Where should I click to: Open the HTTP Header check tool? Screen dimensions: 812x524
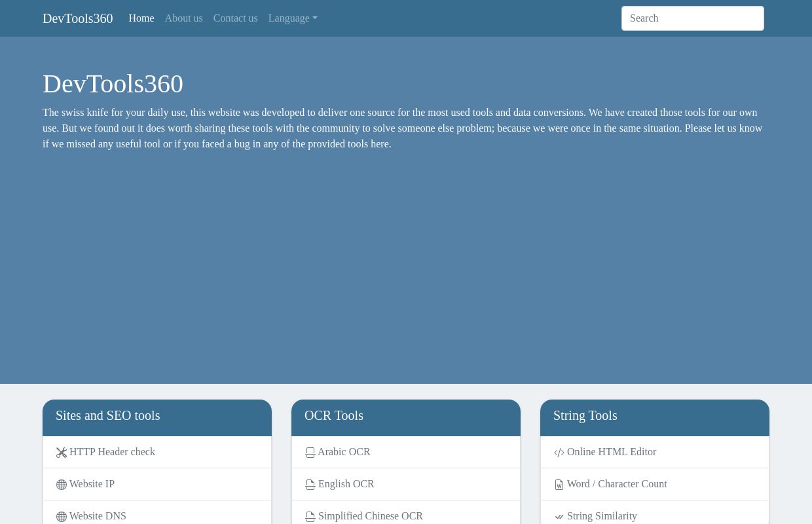pos(112,451)
